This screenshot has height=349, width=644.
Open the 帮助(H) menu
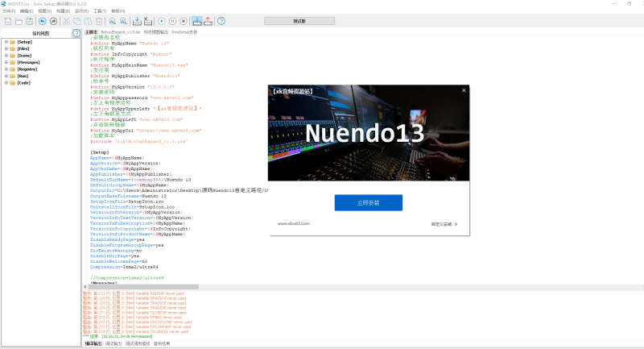point(118,11)
